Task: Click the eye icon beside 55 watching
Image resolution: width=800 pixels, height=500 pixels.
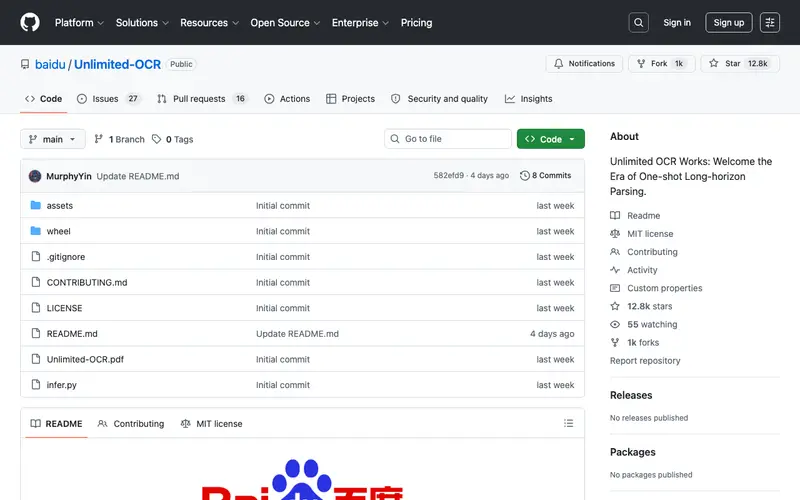Action: (x=615, y=324)
